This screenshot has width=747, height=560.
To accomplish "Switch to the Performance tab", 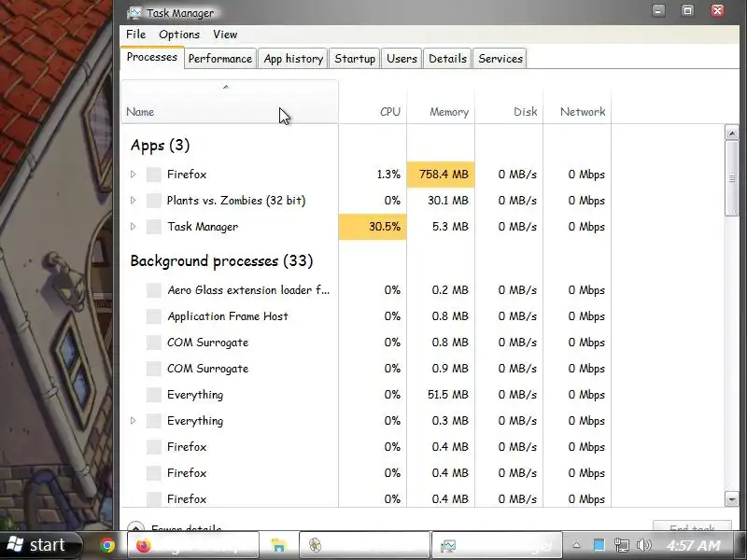I will pyautogui.click(x=220, y=59).
